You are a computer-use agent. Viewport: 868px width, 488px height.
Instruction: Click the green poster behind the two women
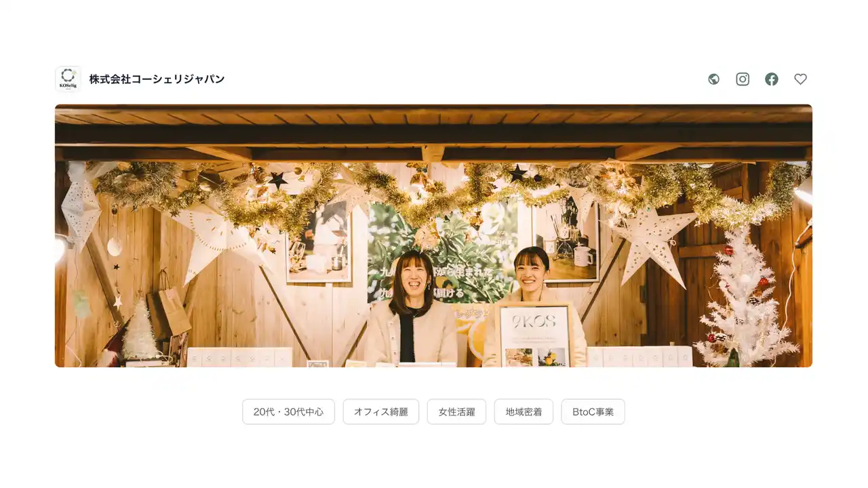(442, 252)
